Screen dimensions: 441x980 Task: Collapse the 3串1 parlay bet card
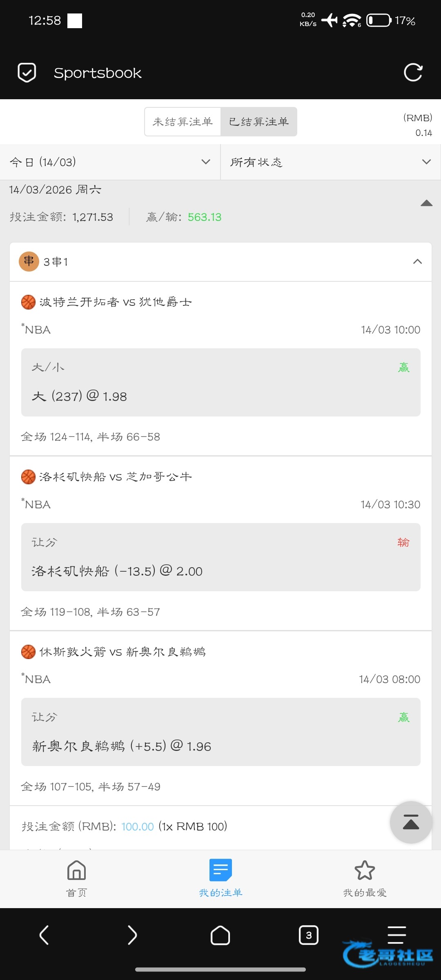417,262
